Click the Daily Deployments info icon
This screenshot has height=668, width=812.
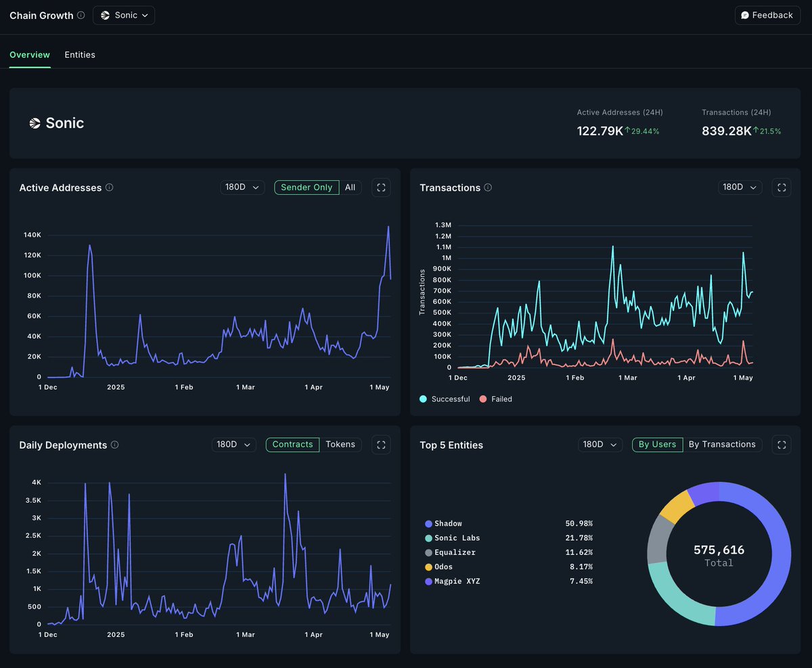click(x=114, y=445)
